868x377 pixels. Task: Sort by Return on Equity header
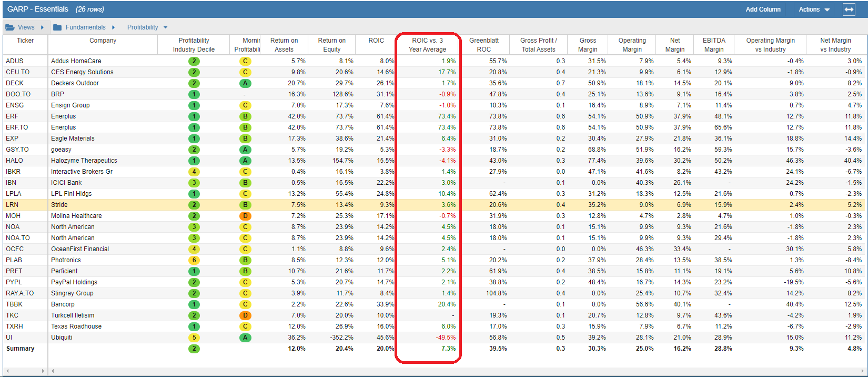(x=332, y=45)
